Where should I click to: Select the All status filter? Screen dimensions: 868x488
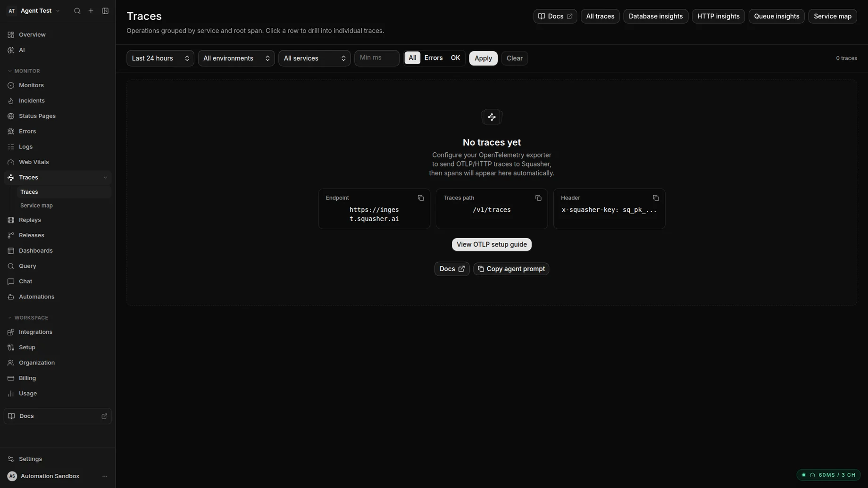pos(412,58)
